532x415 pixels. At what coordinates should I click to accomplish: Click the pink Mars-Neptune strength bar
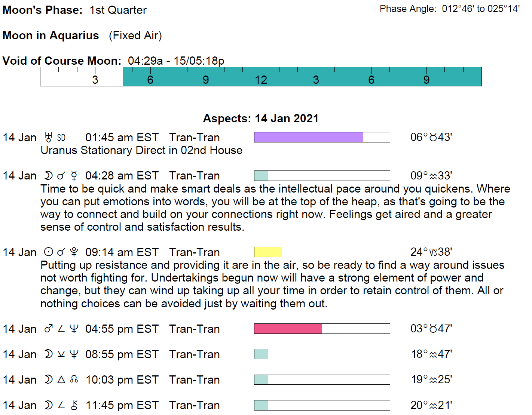click(288, 329)
